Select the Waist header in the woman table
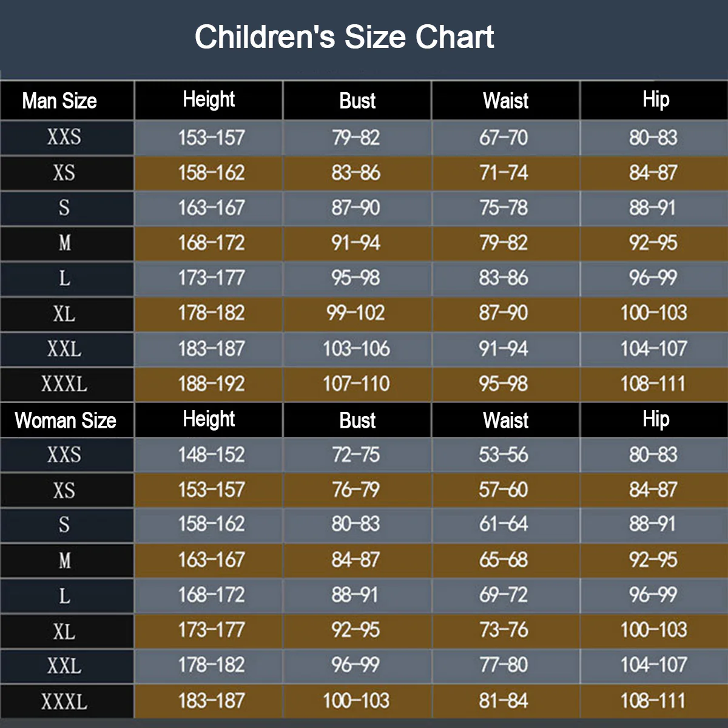 [x=505, y=420]
